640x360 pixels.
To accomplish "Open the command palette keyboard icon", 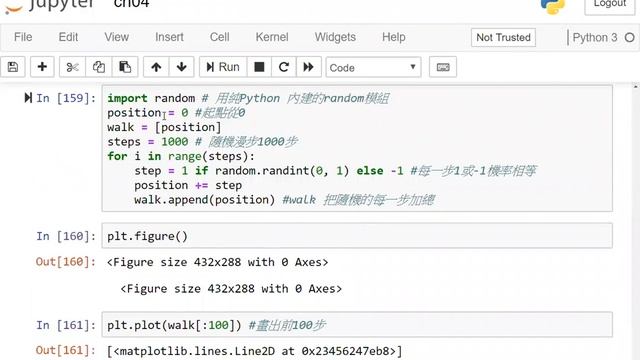I will 443,67.
